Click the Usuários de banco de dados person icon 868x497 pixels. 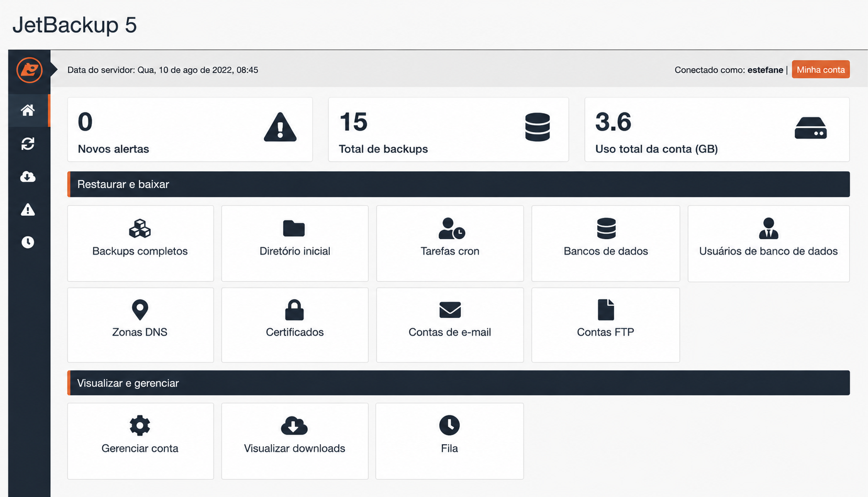(x=769, y=228)
